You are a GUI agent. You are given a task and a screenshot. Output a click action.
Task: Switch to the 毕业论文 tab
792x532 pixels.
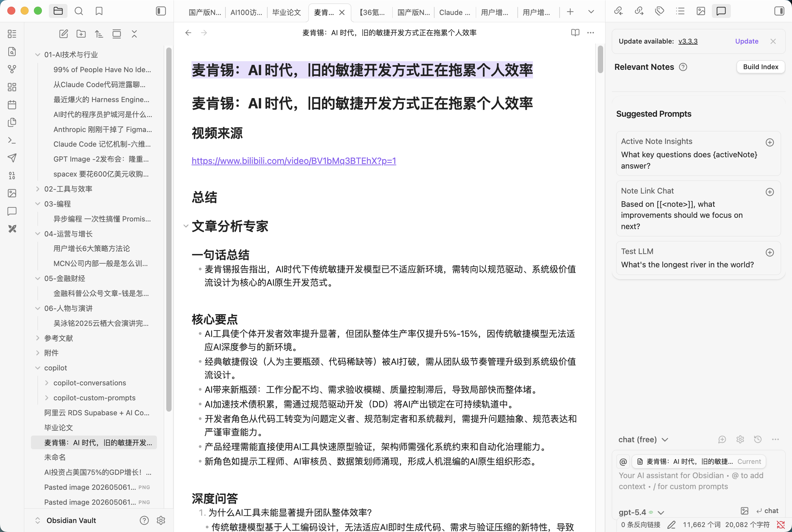tap(287, 12)
